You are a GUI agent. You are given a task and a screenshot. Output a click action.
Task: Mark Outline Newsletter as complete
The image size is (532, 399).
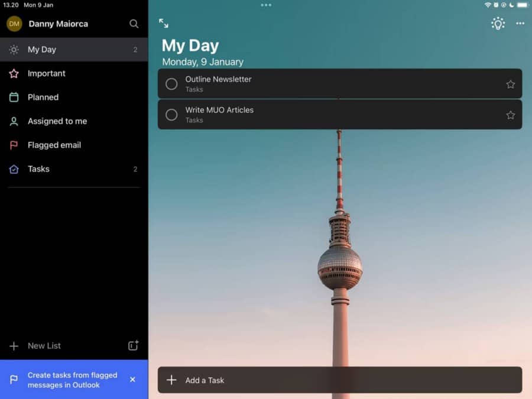(171, 84)
